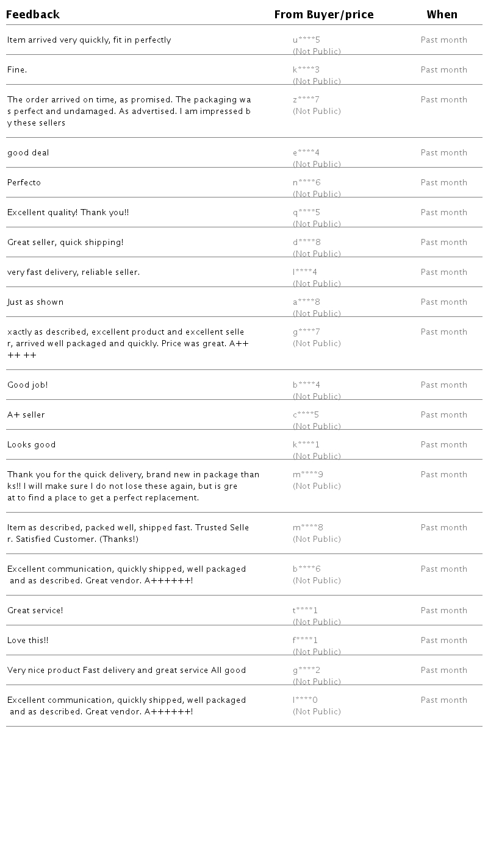Click buyer k****1 username
488x868 pixels.
[306, 445]
